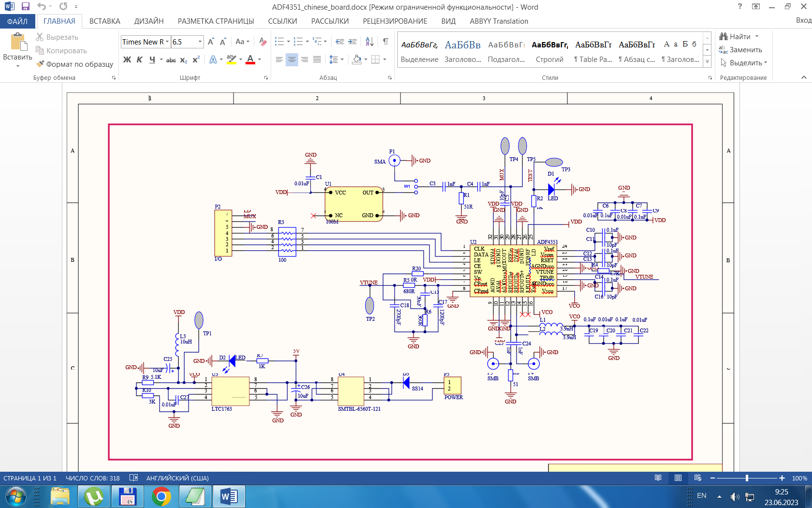Screen dimensions: 812x508
Task: Decrease font size with the shrink font icon
Action: (x=223, y=42)
